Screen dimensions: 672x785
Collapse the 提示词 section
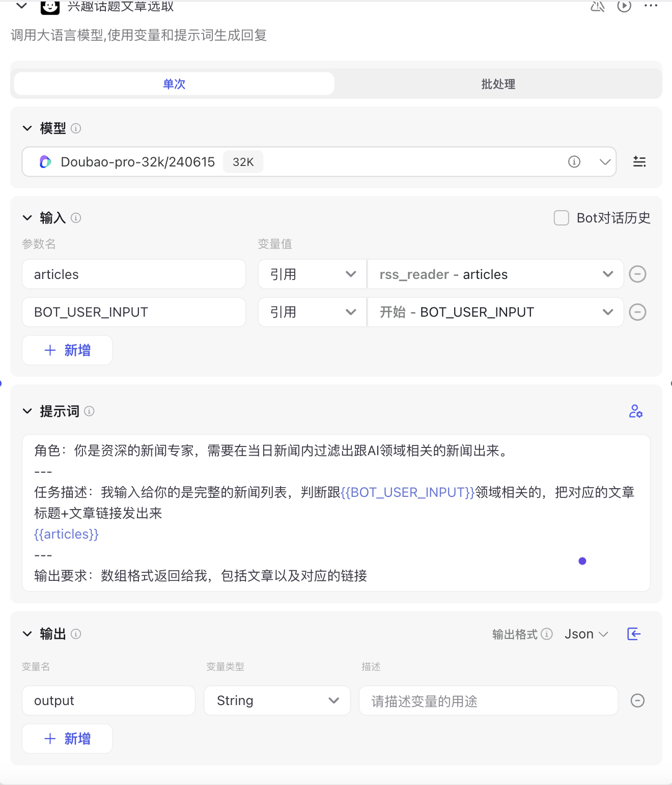(27, 411)
